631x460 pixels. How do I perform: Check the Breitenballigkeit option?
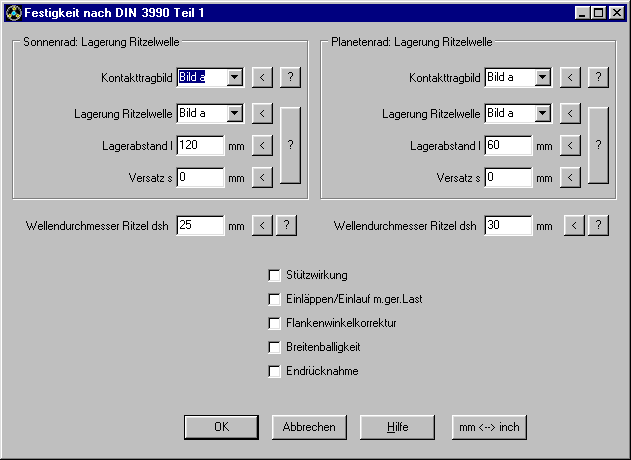(275, 347)
